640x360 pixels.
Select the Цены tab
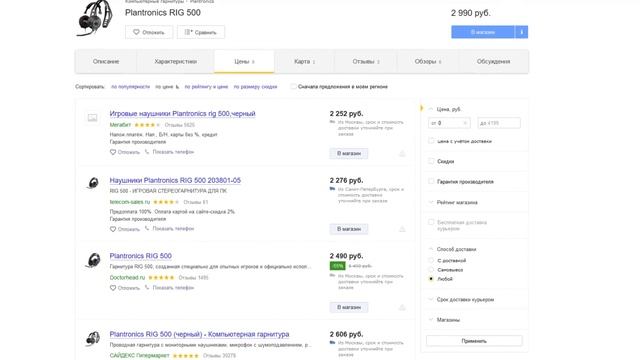(x=244, y=62)
